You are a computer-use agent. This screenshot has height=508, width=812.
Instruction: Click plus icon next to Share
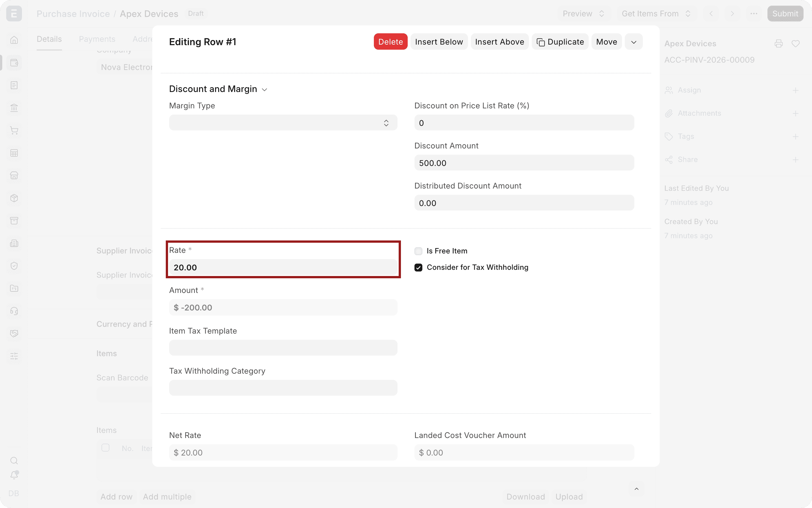point(796,160)
